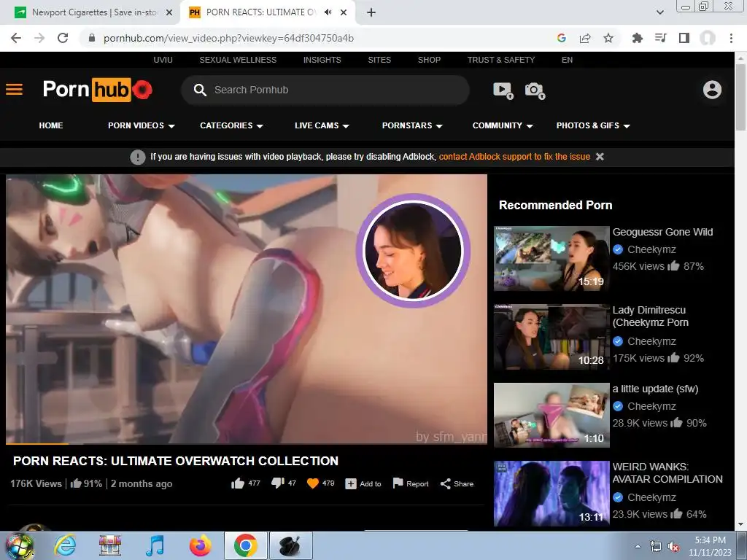747x560 pixels.
Task: Go to HOME in navigation
Action: tap(51, 125)
